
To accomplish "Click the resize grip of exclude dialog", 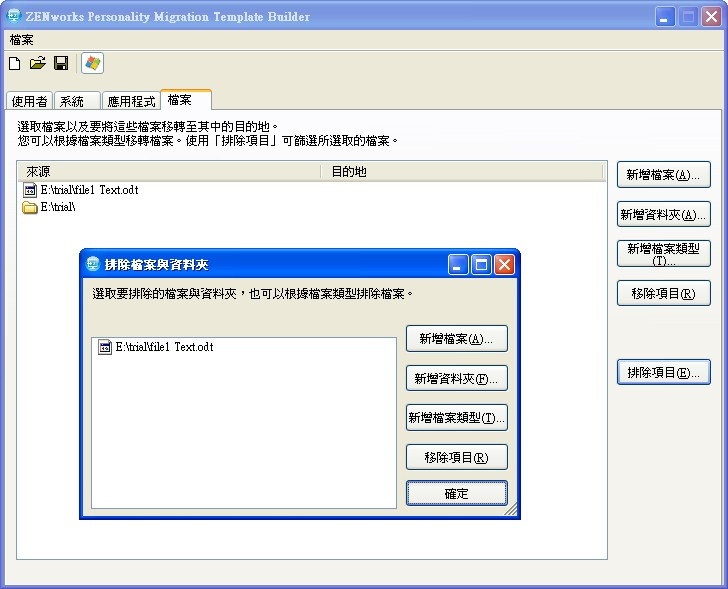I will pyautogui.click(x=511, y=510).
